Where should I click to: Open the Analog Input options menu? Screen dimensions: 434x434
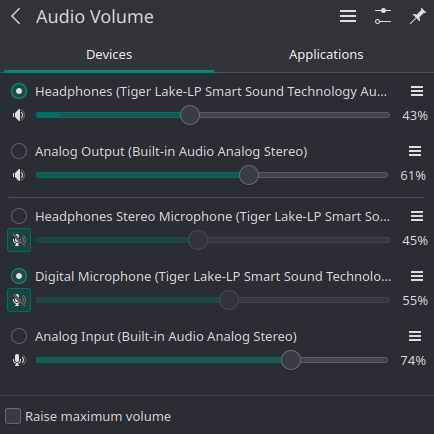[415, 336]
